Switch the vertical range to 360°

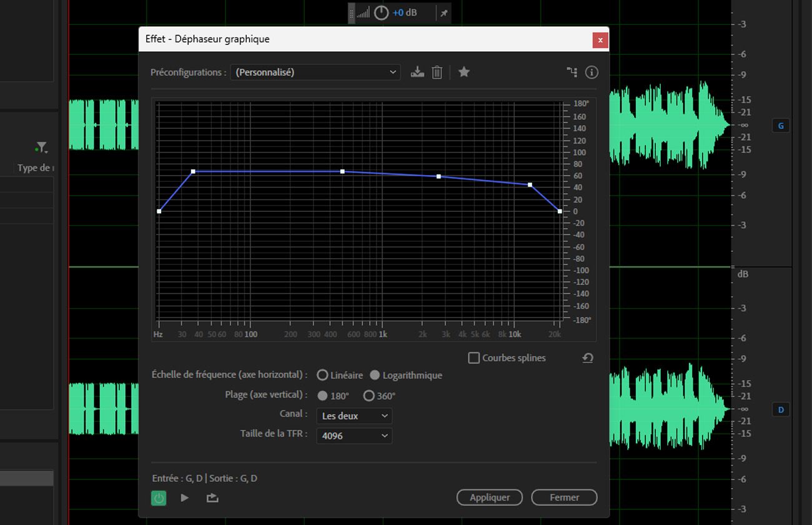click(x=369, y=395)
